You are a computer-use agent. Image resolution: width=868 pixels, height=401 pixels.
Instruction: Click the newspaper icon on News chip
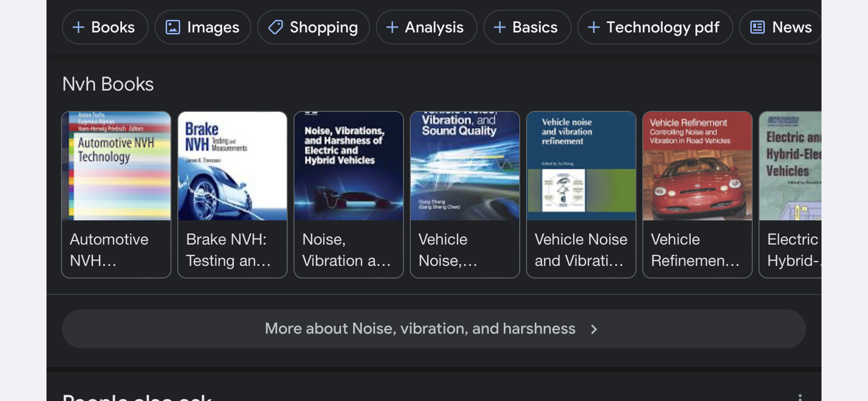(x=758, y=27)
